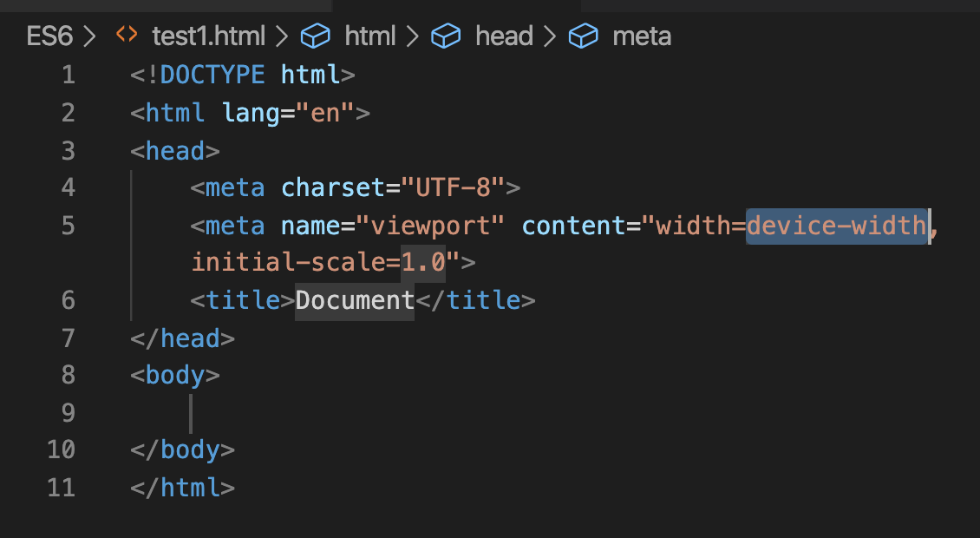The image size is (980, 538).
Task: Open breadcrumb dropdown after test1.html
Action: 283,36
